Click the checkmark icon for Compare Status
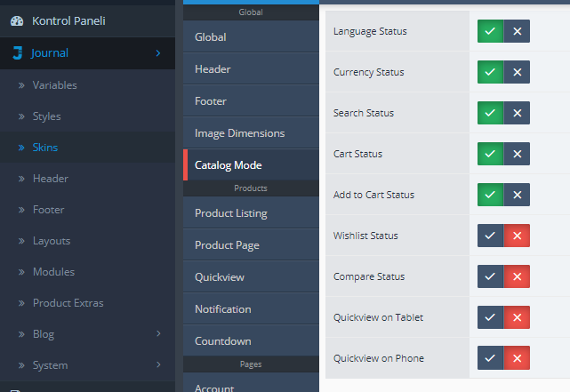 (490, 276)
